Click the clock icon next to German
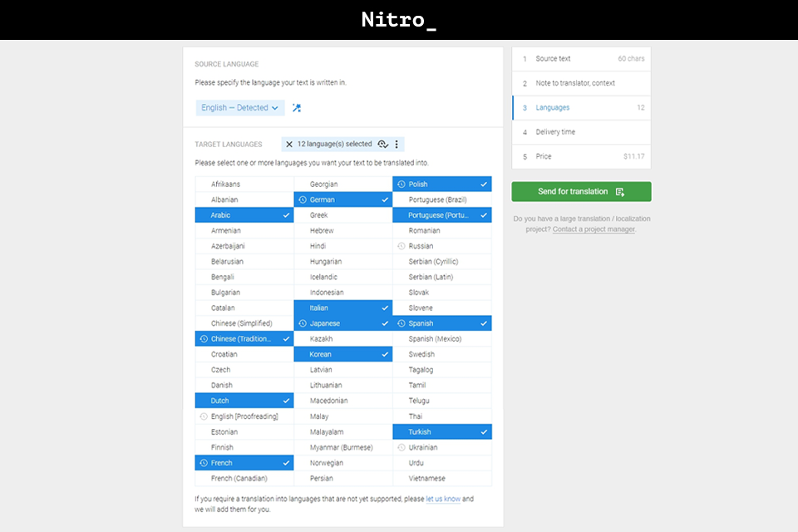Image resolution: width=798 pixels, height=532 pixels. 303,199
